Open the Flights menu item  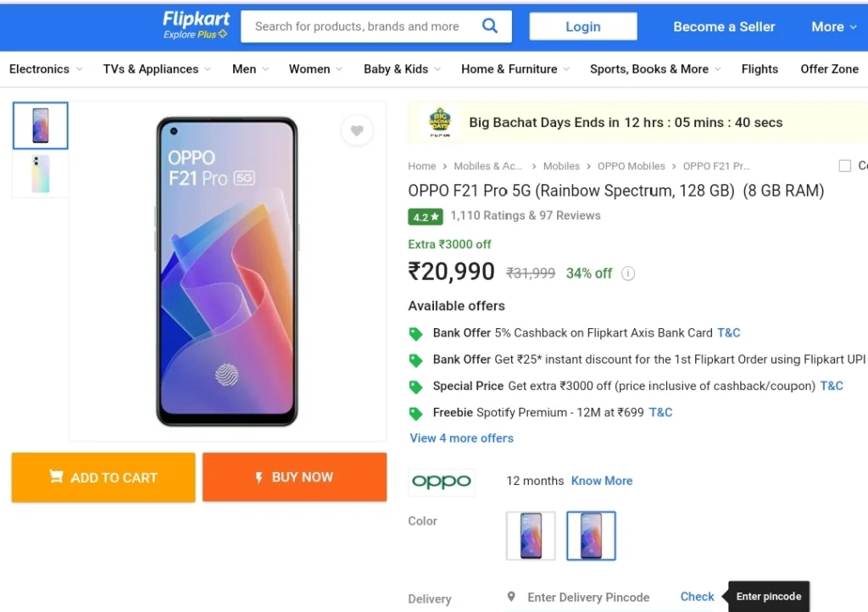(759, 70)
